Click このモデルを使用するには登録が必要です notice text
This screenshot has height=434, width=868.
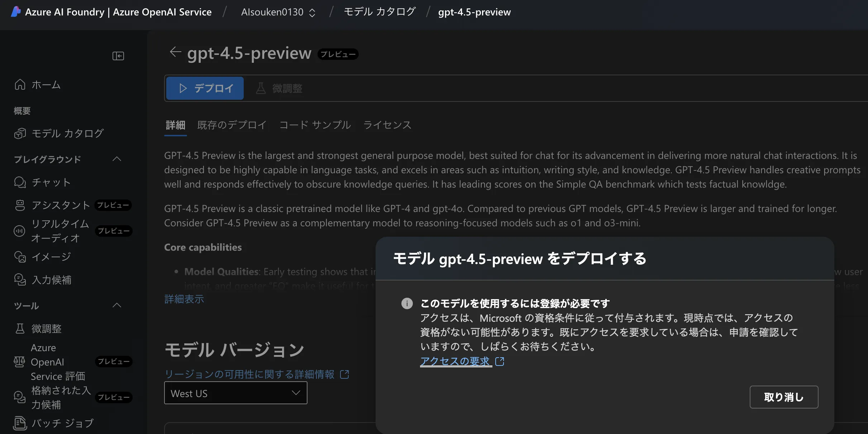click(515, 303)
